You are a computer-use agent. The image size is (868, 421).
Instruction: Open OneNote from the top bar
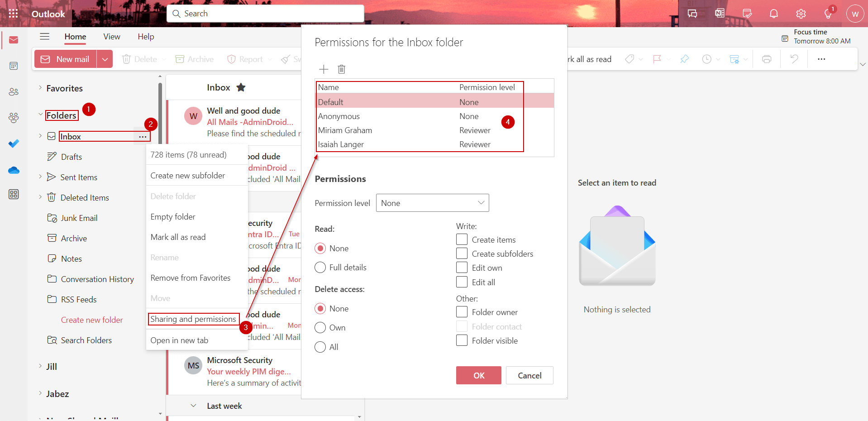pos(719,13)
